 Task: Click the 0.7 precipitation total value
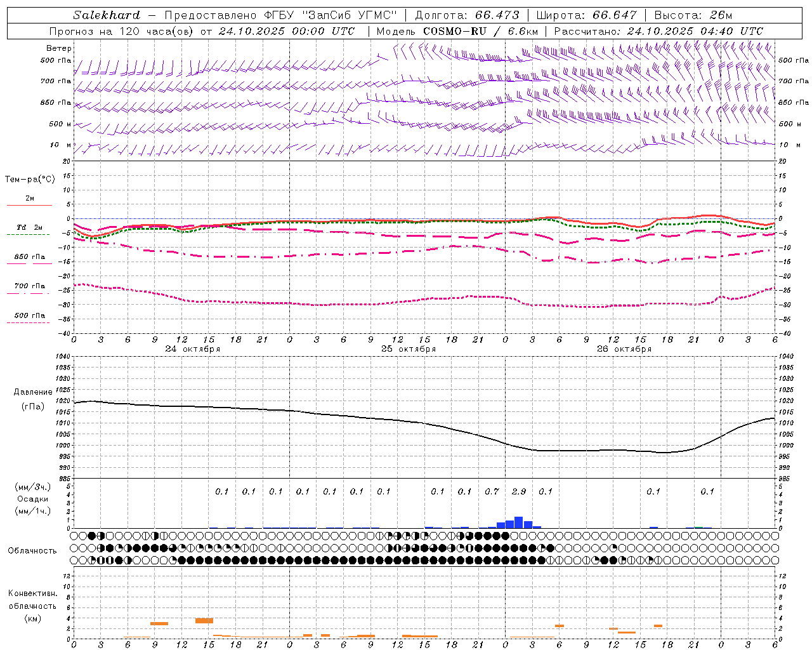(x=492, y=492)
